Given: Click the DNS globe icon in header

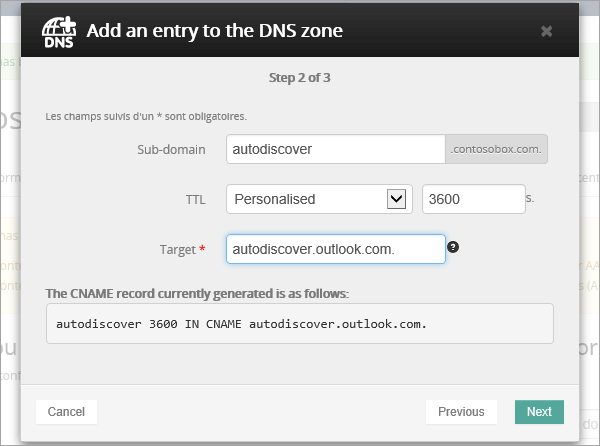Looking at the screenshot, I should pos(58,31).
